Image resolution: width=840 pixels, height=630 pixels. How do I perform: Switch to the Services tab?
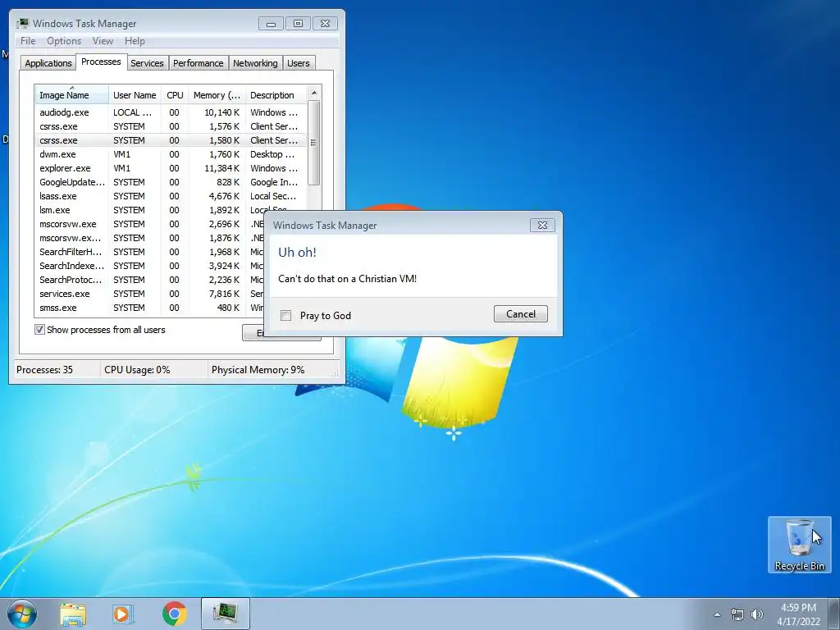tap(147, 63)
